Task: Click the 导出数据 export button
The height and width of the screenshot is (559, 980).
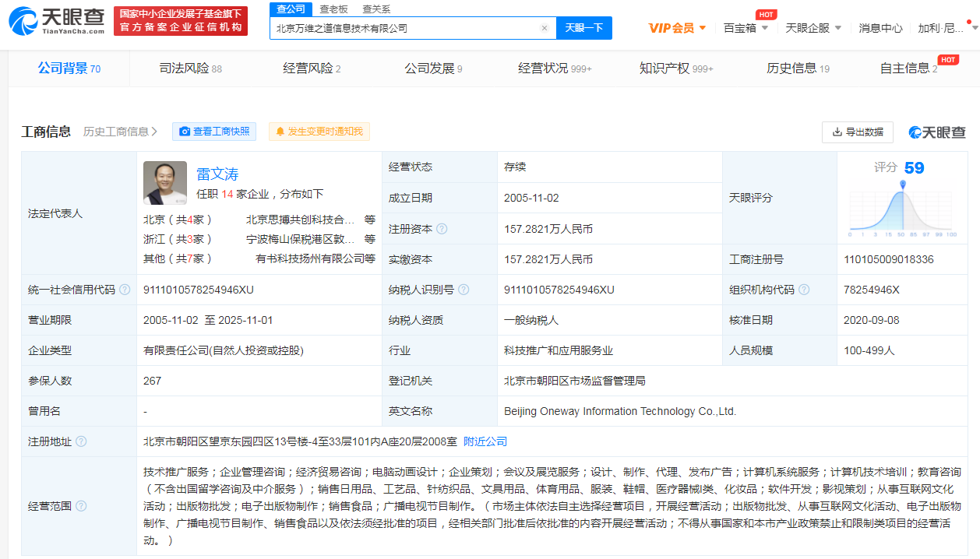Action: pos(857,132)
